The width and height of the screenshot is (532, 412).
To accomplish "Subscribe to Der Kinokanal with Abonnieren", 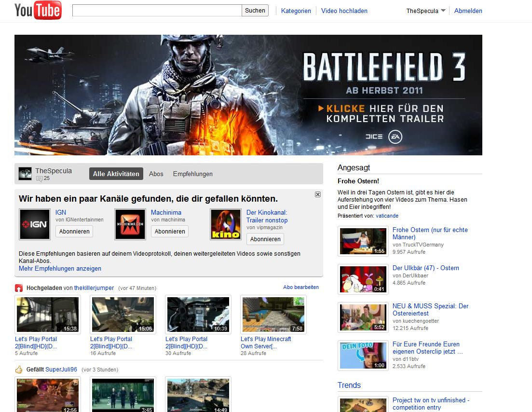I will (x=265, y=239).
